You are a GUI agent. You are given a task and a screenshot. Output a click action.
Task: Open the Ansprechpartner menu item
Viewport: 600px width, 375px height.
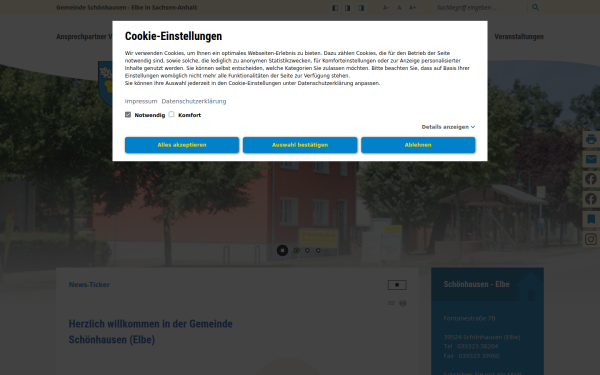click(x=81, y=37)
